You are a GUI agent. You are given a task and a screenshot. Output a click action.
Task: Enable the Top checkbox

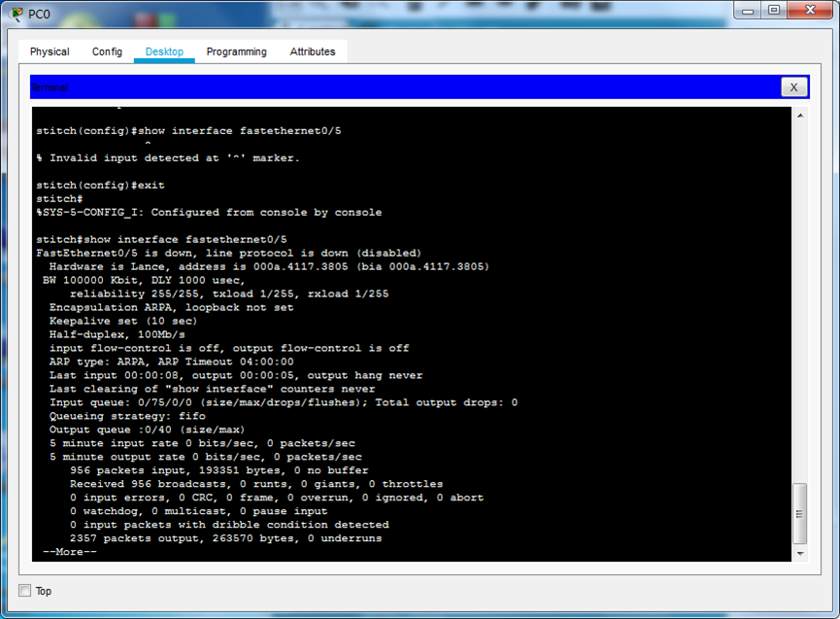tap(24, 590)
